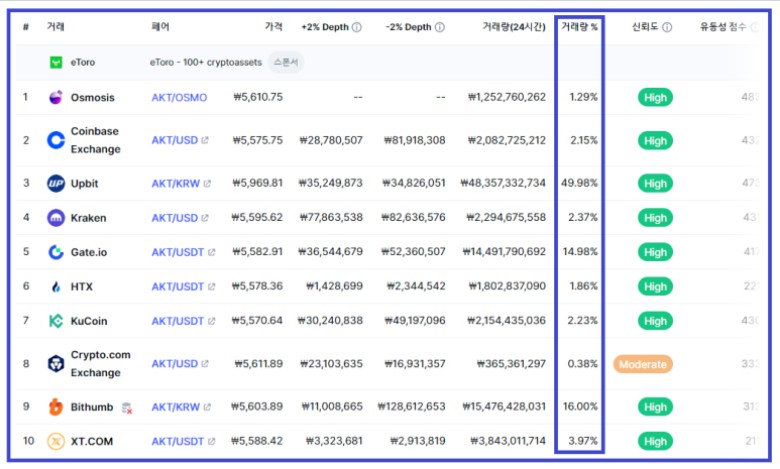Open HTX AKT/USDT pair link
Screen dimensions: 780x469
point(178,287)
